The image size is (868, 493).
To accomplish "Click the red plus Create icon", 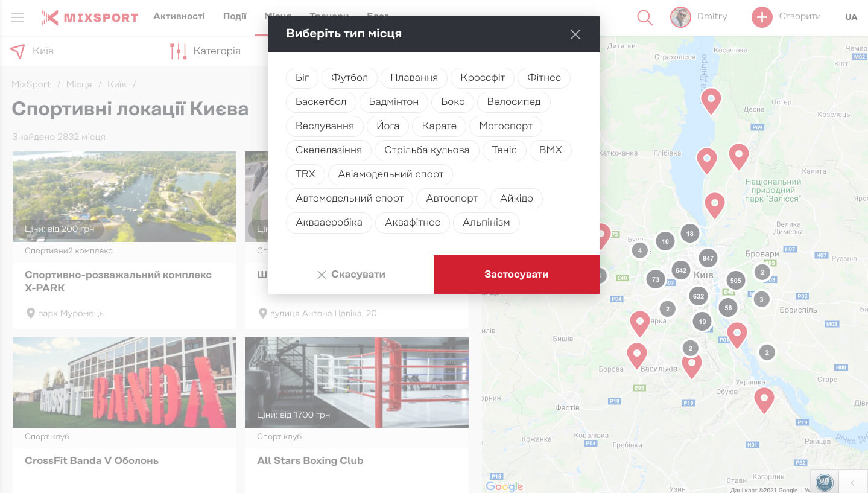I will pyautogui.click(x=762, y=17).
